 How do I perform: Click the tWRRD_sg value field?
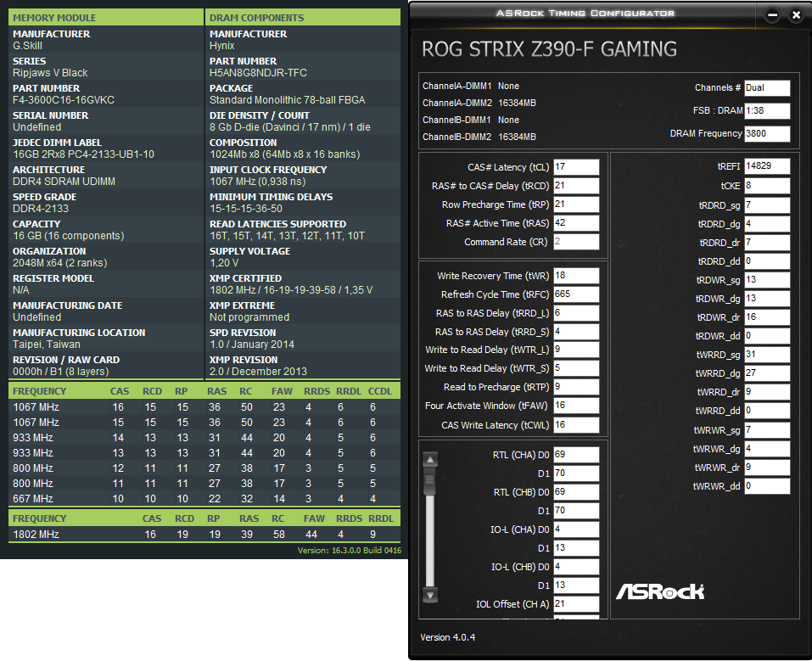point(767,355)
